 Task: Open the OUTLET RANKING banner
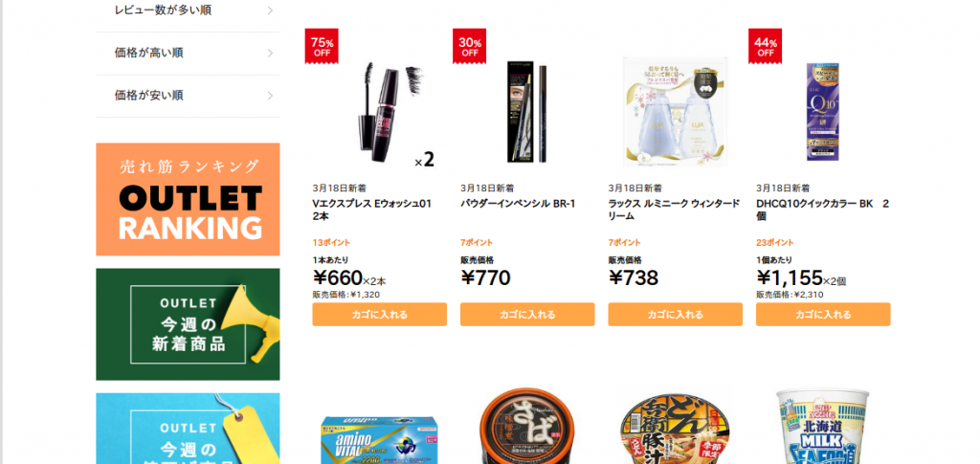tap(189, 199)
